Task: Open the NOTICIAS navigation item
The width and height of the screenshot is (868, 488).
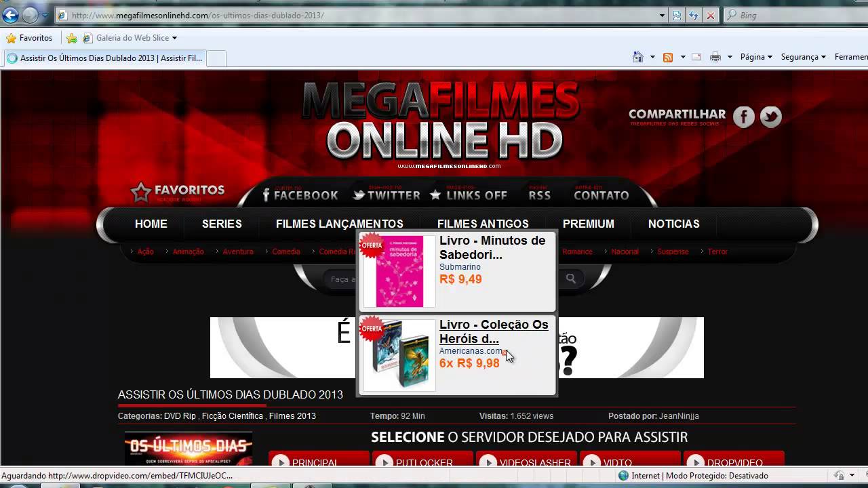Action: 673,224
